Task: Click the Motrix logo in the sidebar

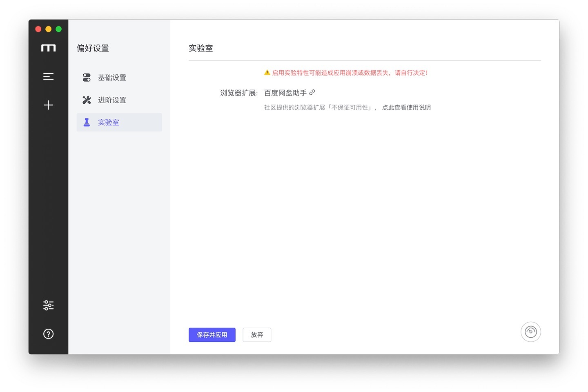Action: pos(48,48)
